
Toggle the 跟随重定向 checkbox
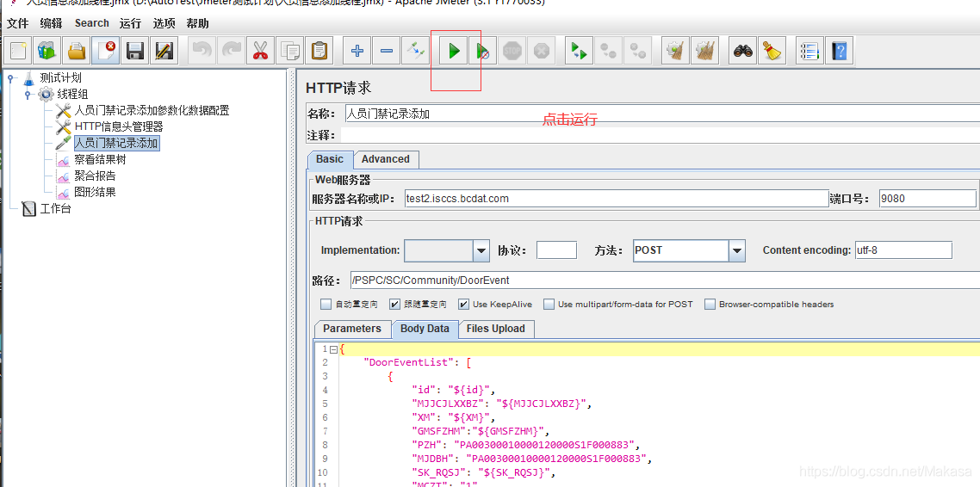(394, 305)
